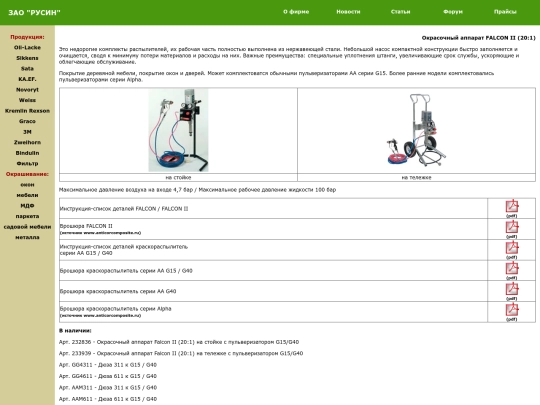The image size is (540, 405).
Task: Open PDF icon for FALCON / FALCON II instruction
Action: (512, 206)
